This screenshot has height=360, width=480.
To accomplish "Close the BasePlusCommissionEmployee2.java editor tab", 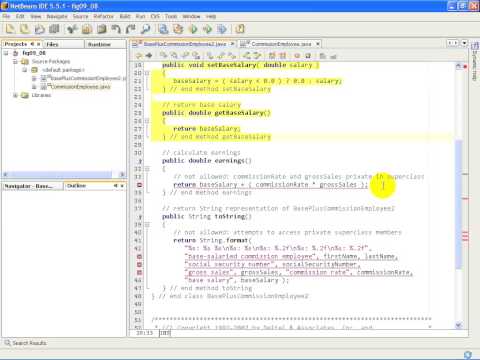I will point(232,44).
